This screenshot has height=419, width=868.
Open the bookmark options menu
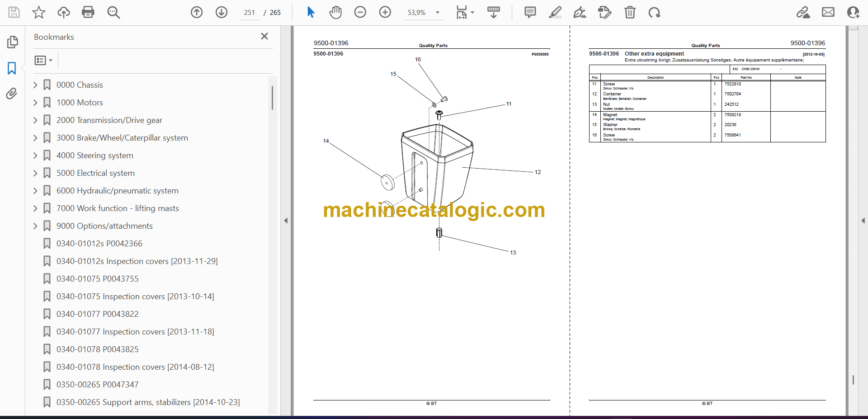pos(43,60)
